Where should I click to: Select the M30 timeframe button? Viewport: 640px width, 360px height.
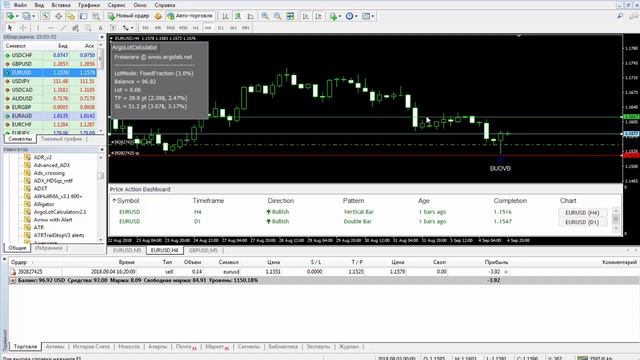coord(183,28)
